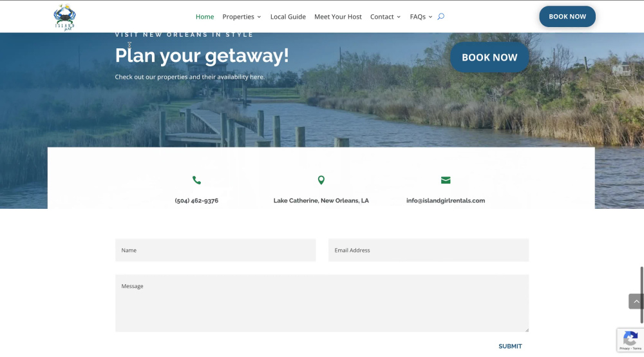644x357 pixels.
Task: Click Lake Catherine, New Orleans, LA address
Action: tap(321, 200)
